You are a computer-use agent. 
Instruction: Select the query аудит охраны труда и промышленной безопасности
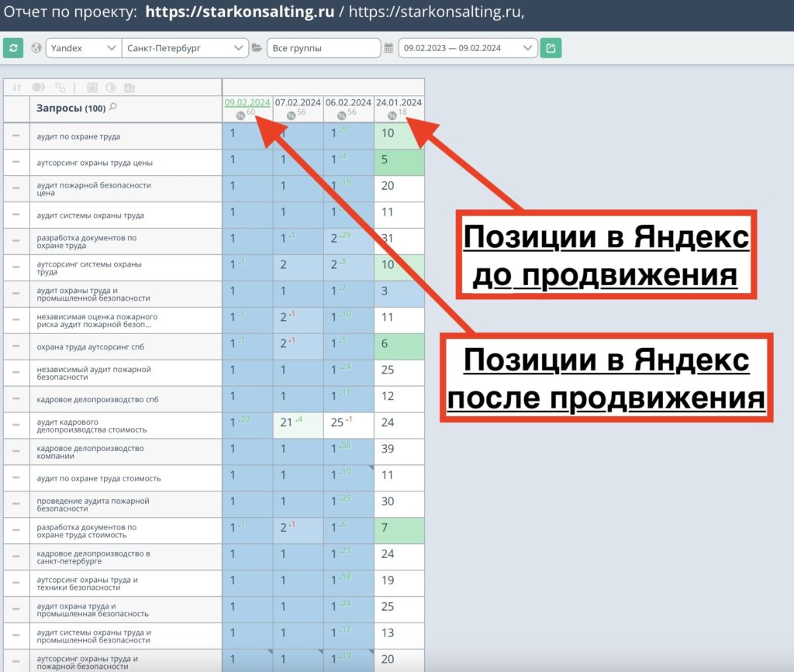(93, 294)
